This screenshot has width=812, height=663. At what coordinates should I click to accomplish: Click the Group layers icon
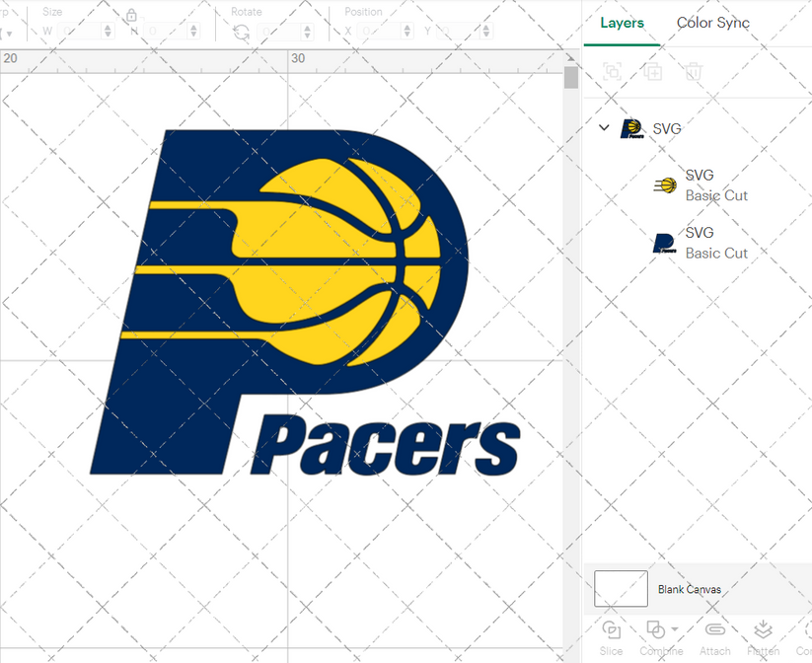(612, 71)
